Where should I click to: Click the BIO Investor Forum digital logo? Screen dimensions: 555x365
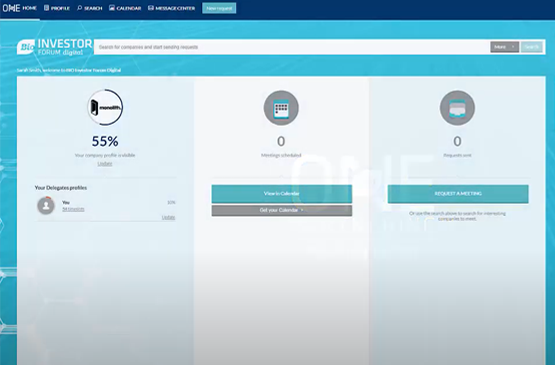(x=55, y=47)
